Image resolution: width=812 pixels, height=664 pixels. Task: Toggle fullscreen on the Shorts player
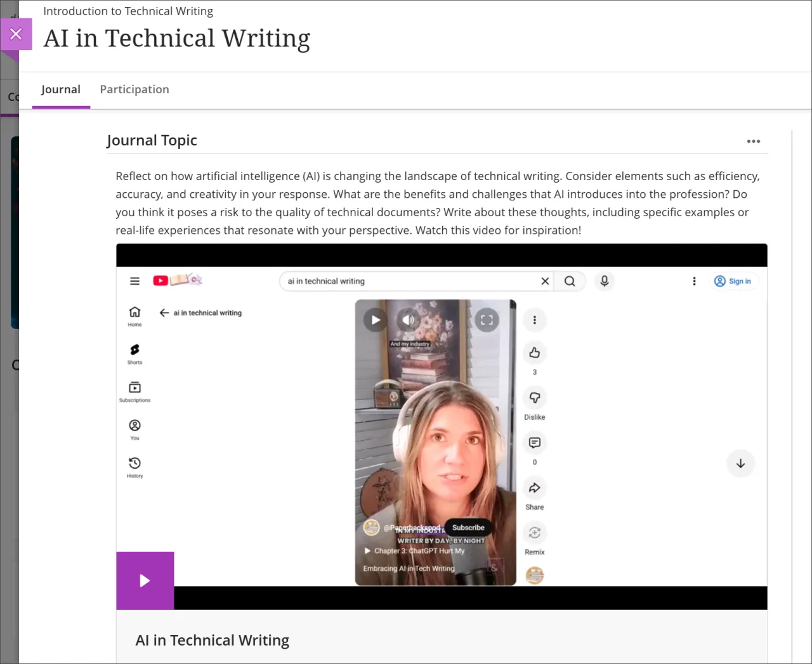[x=487, y=320]
